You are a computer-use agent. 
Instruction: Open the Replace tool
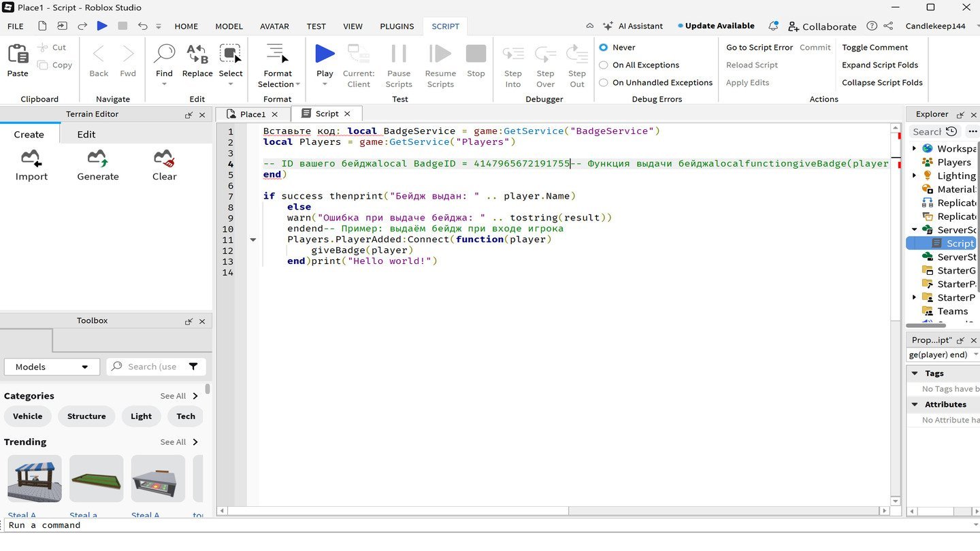pyautogui.click(x=197, y=54)
